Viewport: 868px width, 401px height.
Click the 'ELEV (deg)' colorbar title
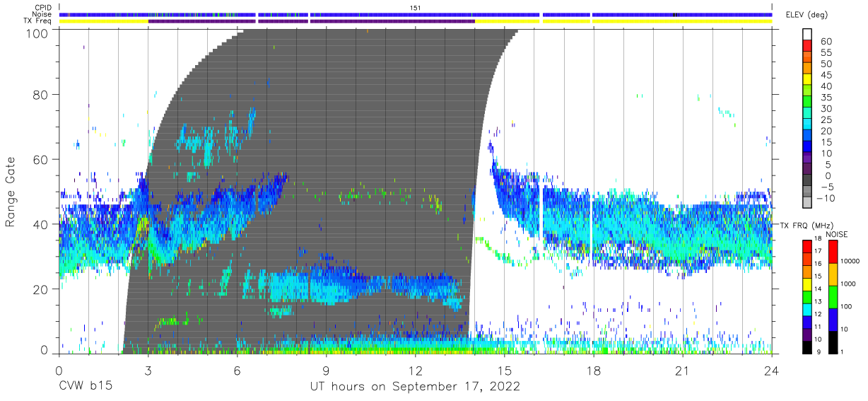click(x=807, y=15)
